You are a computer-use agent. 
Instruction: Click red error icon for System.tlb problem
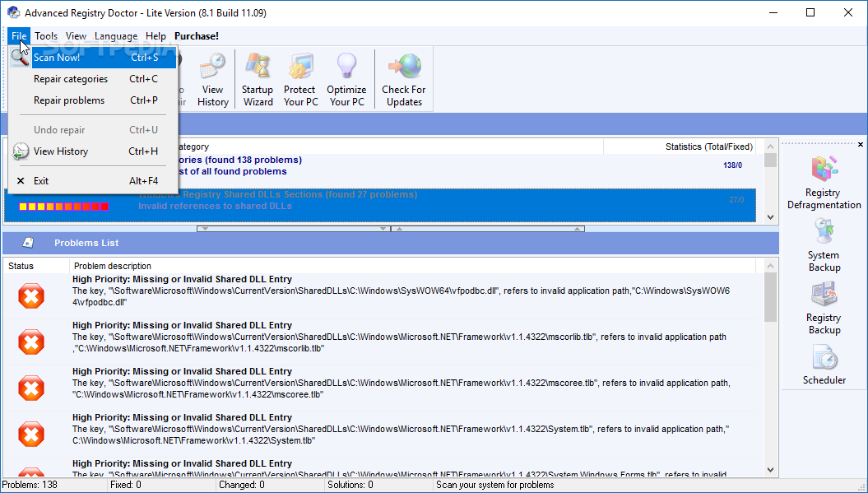coord(31,434)
